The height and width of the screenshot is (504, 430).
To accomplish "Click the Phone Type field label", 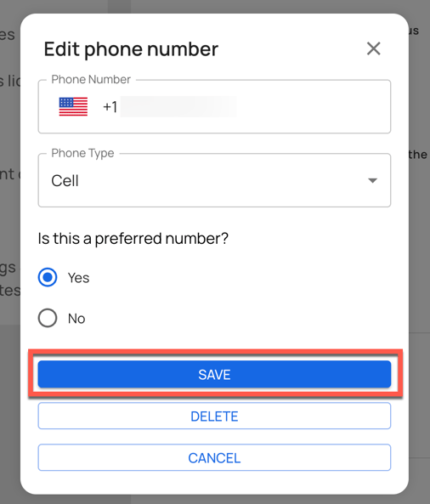I will pos(82,153).
